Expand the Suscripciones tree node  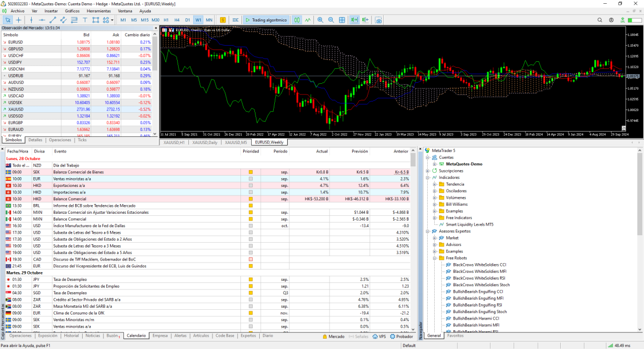coord(428,171)
